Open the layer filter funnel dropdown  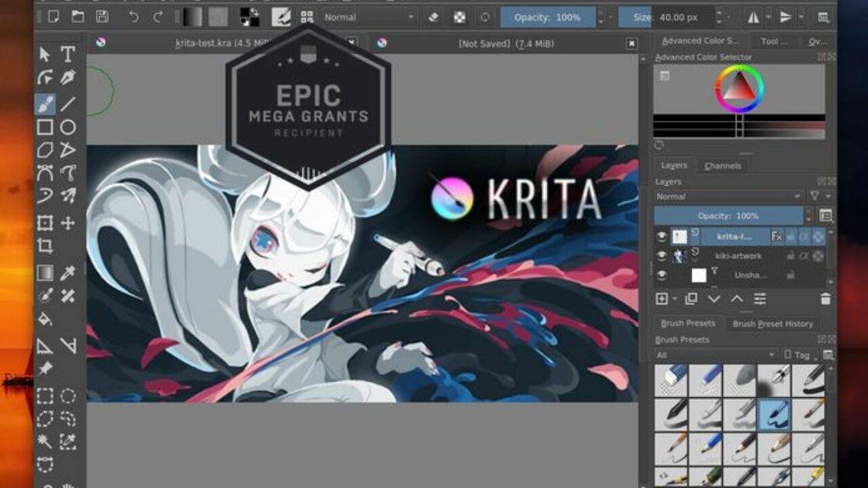point(820,197)
